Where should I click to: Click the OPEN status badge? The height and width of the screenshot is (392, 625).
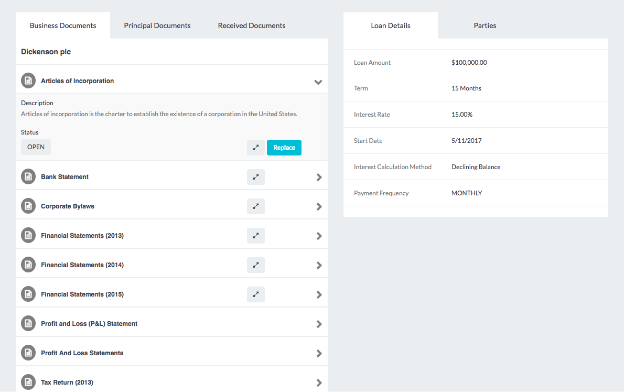coord(36,147)
